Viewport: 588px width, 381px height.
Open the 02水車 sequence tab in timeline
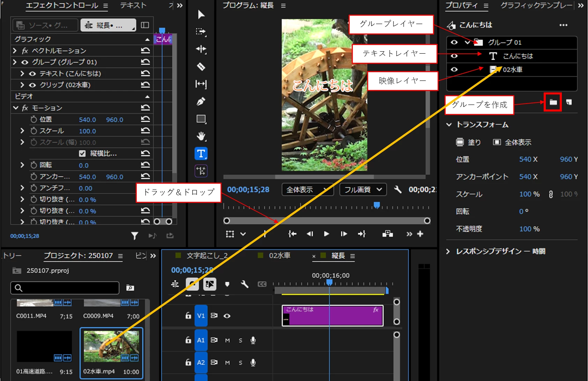coord(280,256)
